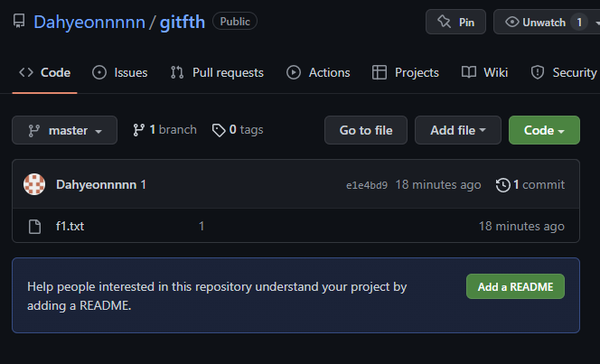
Task: Pin this repository with the Pin button
Action: coord(455,22)
